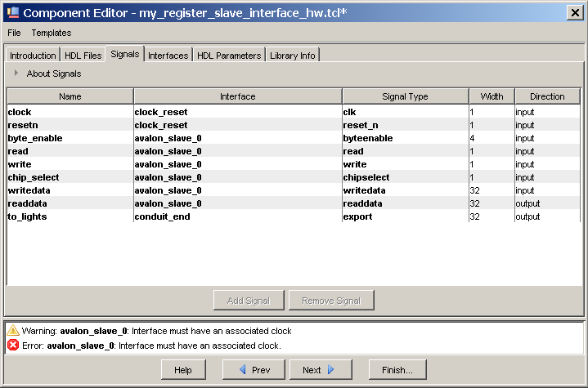Expand the About Signals section

point(16,74)
